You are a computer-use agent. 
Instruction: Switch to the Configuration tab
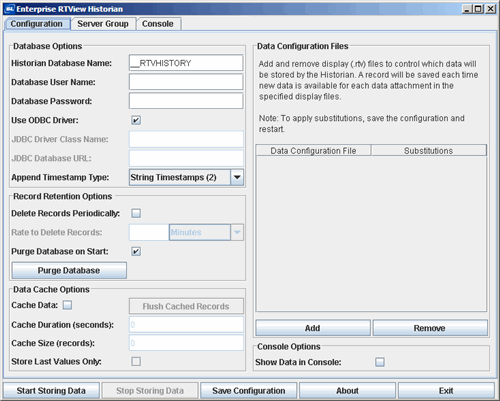[37, 24]
